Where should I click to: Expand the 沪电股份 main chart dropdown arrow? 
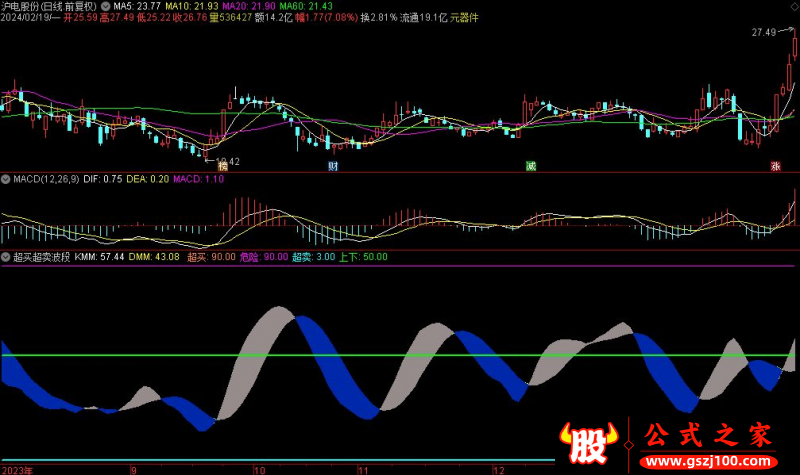click(6, 6)
